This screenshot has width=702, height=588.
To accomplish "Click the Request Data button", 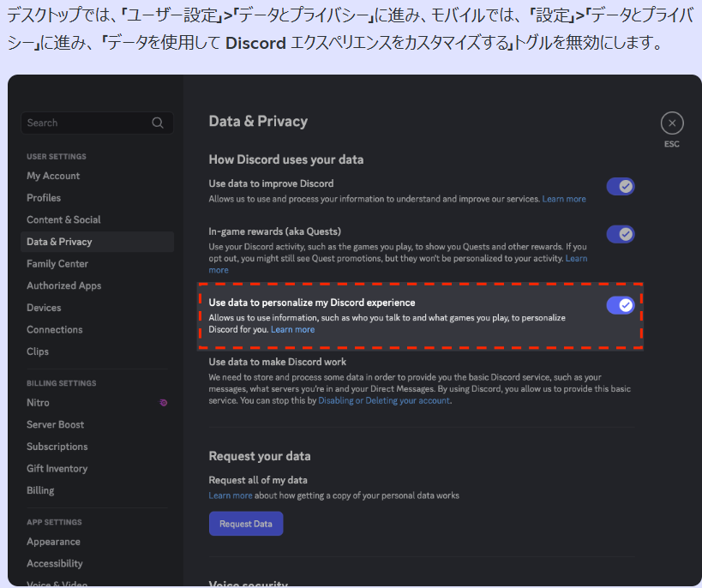I will pyautogui.click(x=245, y=523).
